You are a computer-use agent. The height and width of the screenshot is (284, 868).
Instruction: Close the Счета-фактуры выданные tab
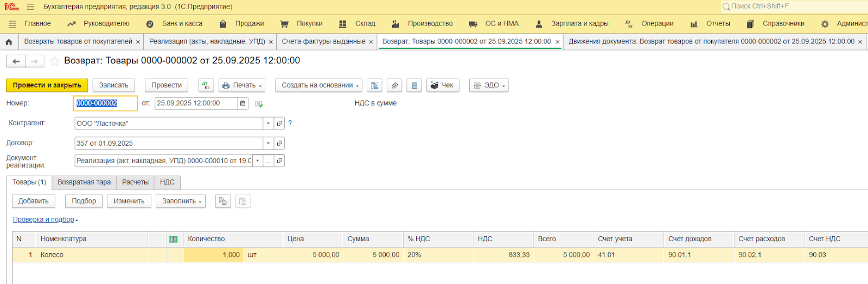click(x=371, y=42)
